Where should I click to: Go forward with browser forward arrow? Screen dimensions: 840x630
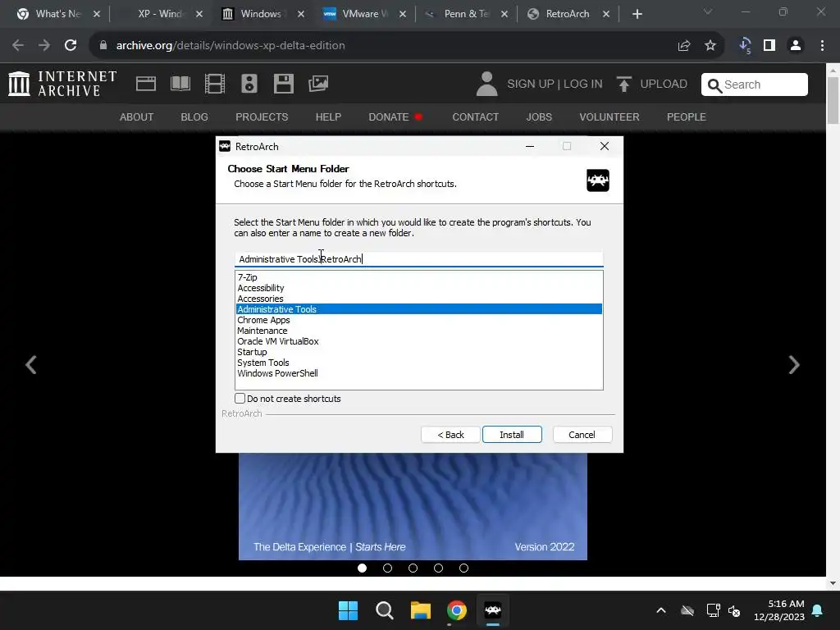coord(44,46)
